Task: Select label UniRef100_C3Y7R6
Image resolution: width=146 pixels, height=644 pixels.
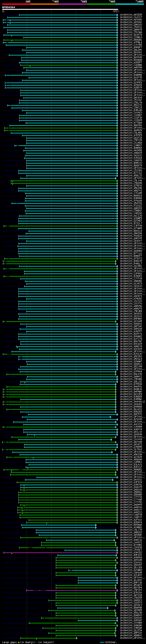Action: (131, 45)
